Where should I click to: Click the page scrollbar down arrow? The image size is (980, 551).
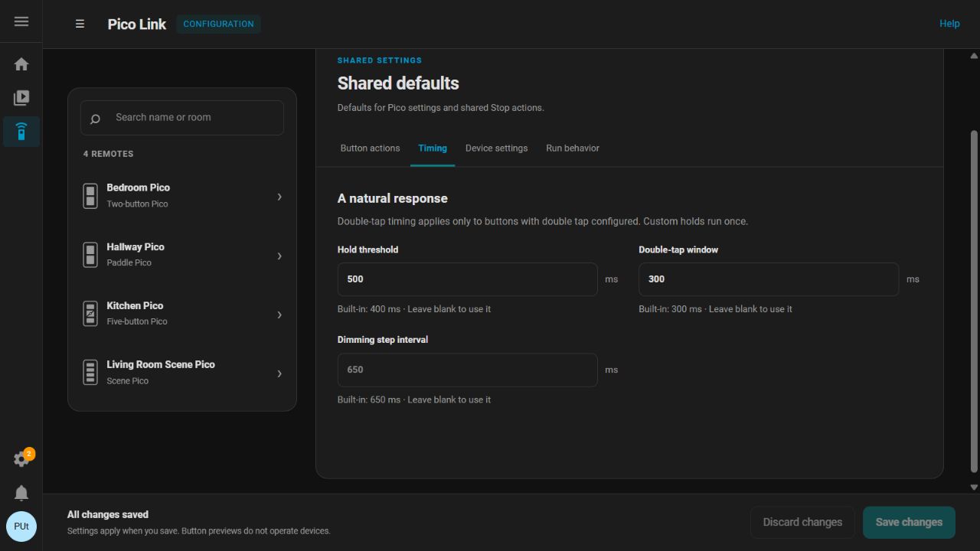pos(974,487)
